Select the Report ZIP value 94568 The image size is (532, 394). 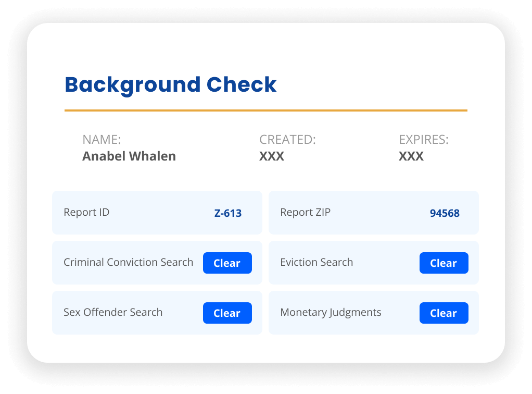444,213
